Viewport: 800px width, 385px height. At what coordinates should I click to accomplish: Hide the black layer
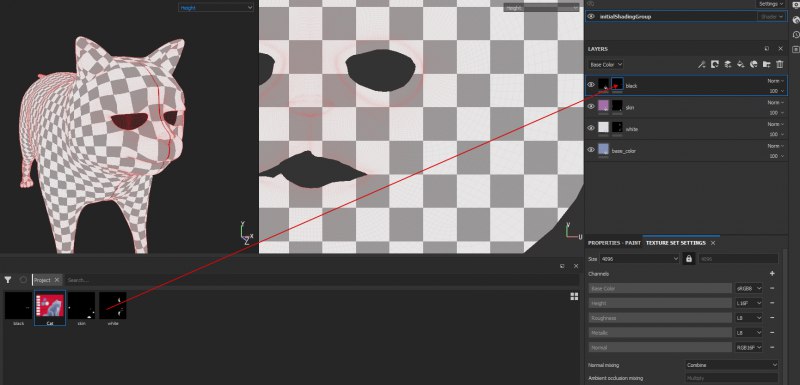pyautogui.click(x=591, y=85)
